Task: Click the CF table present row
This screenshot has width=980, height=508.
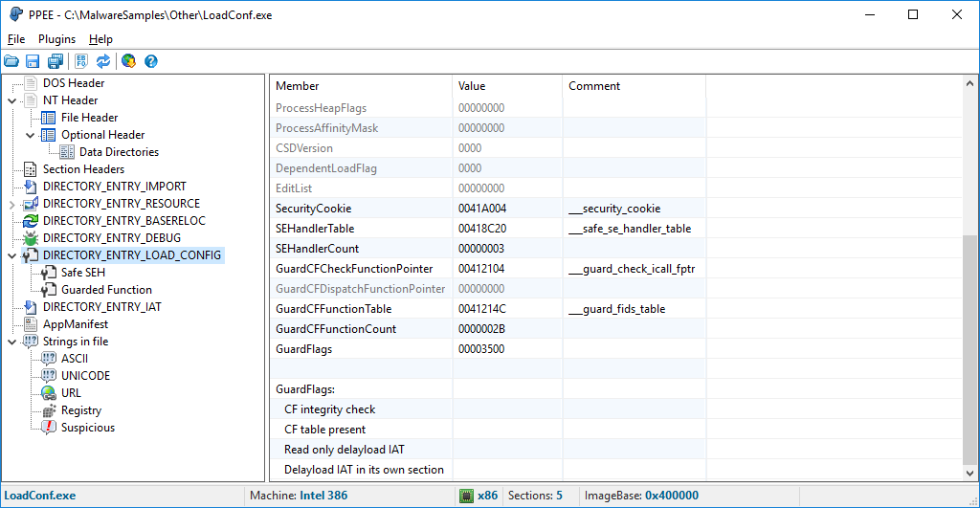Action: pyautogui.click(x=615, y=430)
